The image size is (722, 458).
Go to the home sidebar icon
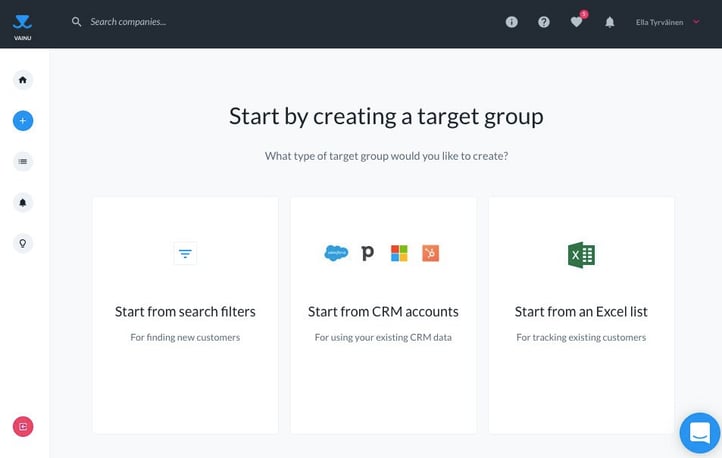(23, 80)
